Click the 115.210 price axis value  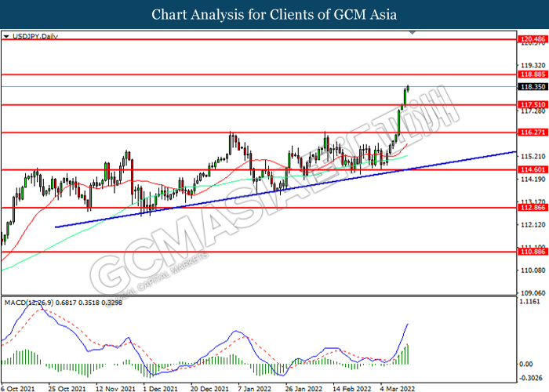pos(533,156)
